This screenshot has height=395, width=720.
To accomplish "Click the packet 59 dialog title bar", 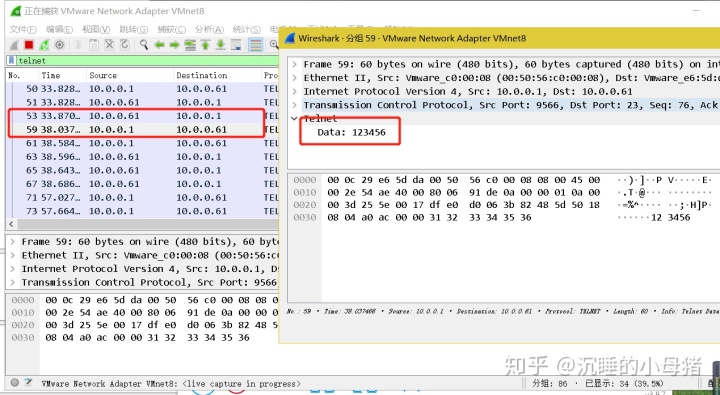I will click(501, 39).
